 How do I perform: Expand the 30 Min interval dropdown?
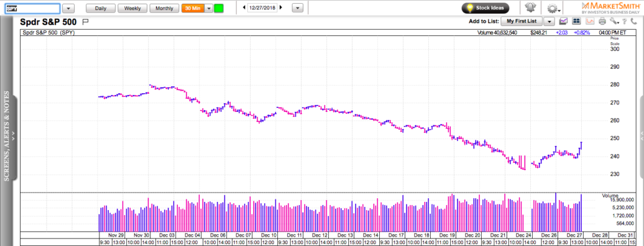click(209, 8)
